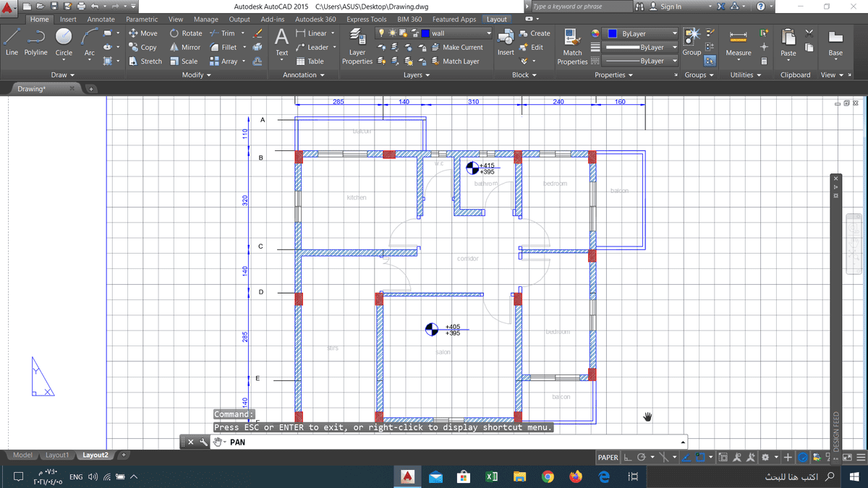Select the Polyline tool

point(35,37)
